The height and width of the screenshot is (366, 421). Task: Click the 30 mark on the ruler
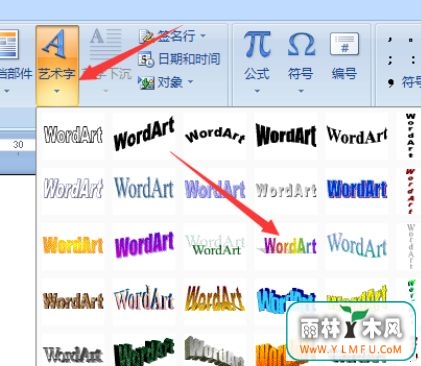18,144
